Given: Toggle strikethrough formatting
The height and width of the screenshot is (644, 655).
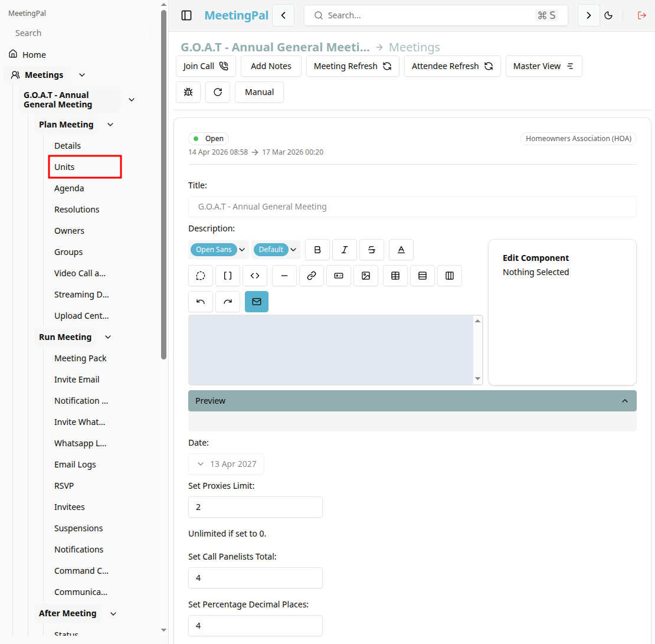Looking at the screenshot, I should pos(371,250).
